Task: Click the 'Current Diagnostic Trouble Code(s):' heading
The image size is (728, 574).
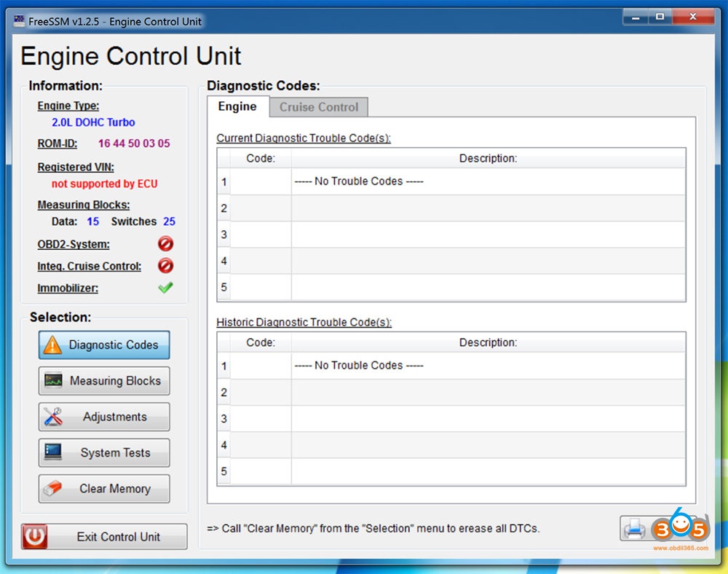Action: tap(304, 138)
